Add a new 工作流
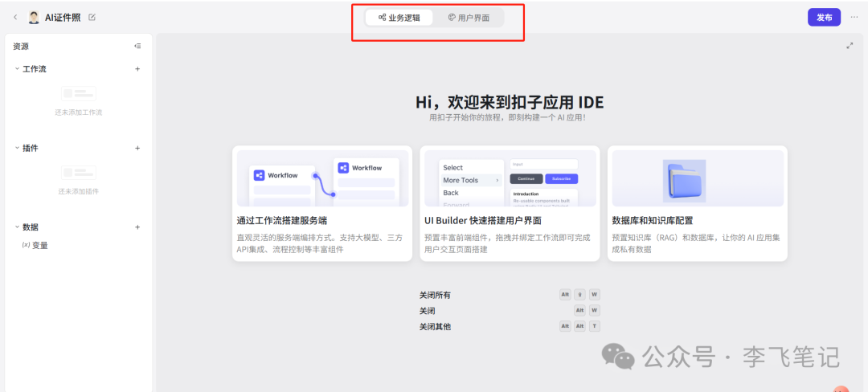 [138, 69]
